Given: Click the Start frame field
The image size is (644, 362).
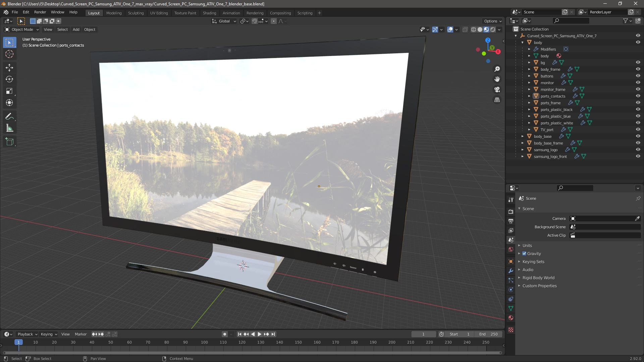Looking at the screenshot, I should [x=460, y=334].
